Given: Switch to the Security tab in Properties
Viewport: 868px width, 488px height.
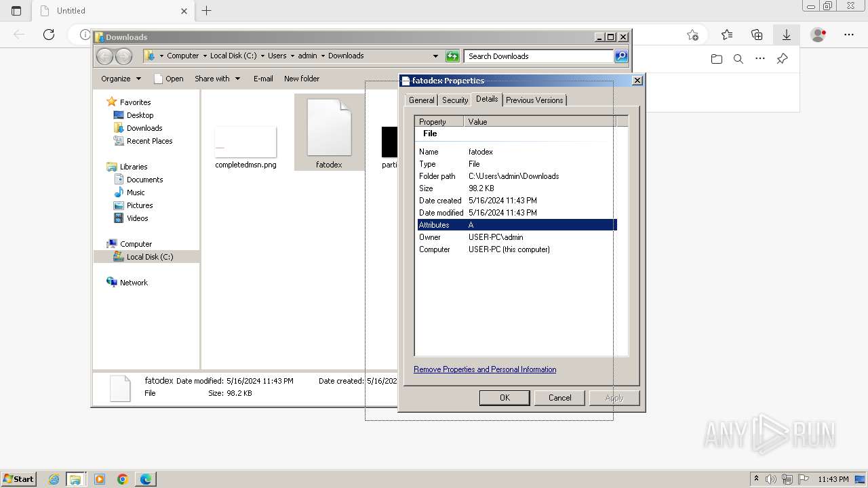Looking at the screenshot, I should click(455, 100).
